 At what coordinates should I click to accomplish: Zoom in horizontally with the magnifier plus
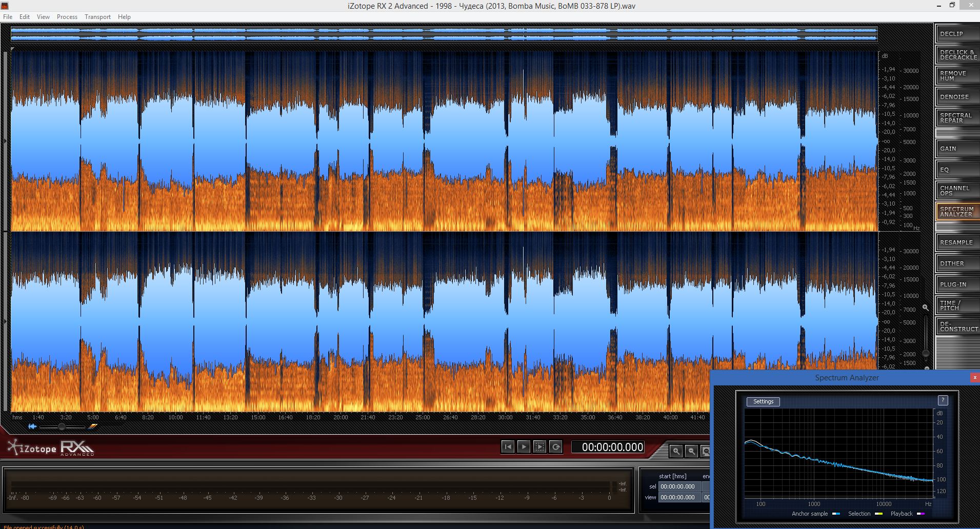[676, 451]
